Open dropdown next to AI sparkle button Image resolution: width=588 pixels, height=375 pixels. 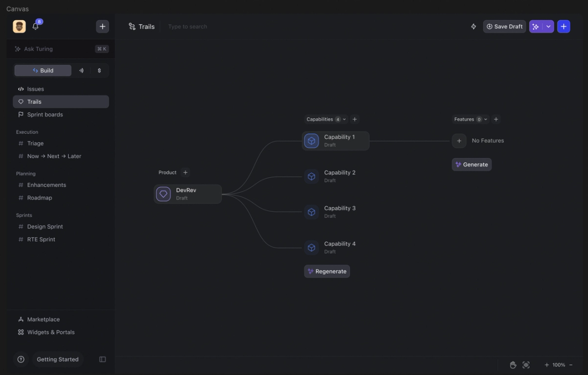(548, 27)
